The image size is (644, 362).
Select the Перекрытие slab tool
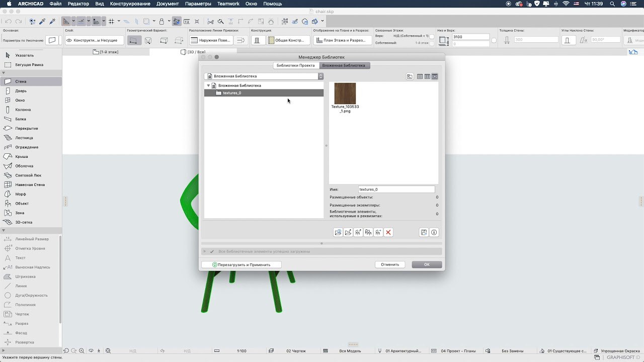pos(31,128)
